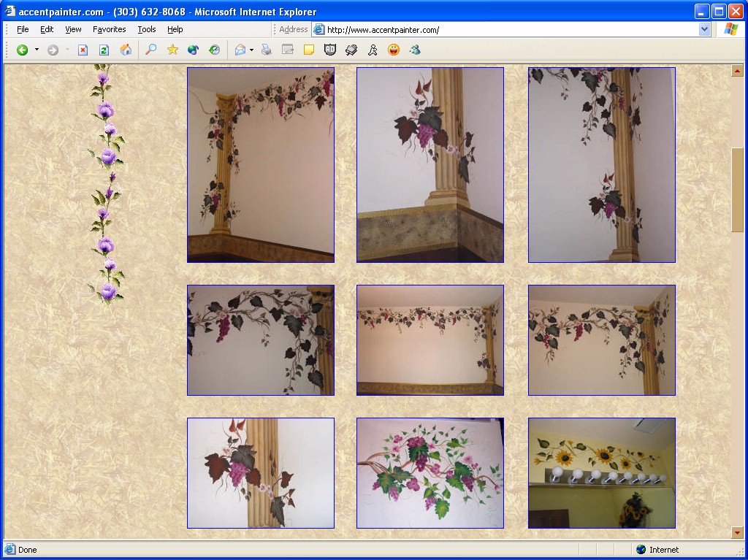The image size is (748, 560).
Task: Launch the Messenger icon in toolbar
Action: 373,50
